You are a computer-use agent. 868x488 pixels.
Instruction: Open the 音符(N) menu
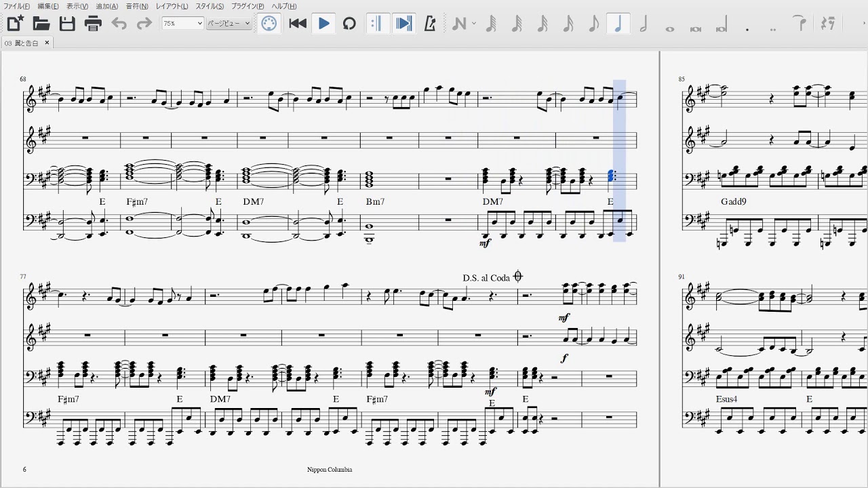point(136,6)
